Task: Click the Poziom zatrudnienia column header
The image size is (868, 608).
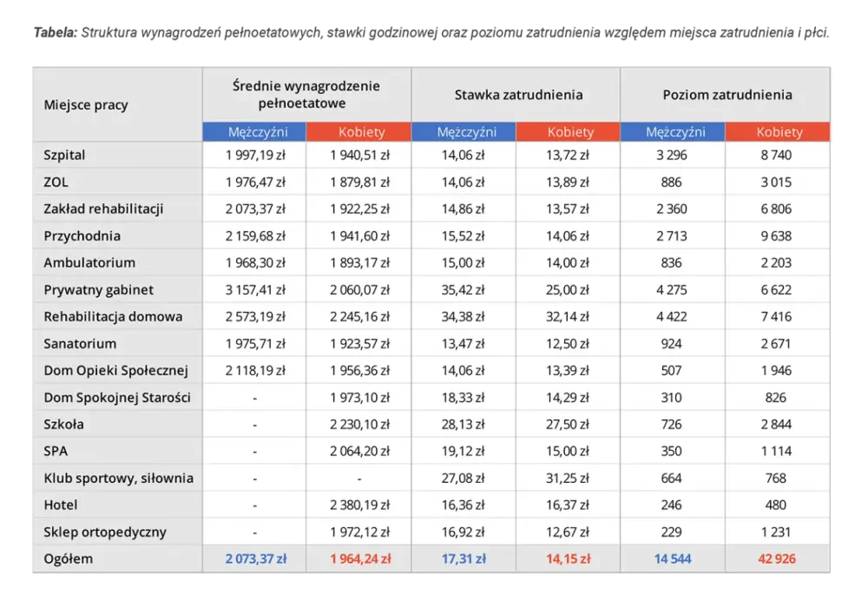Action: [727, 95]
